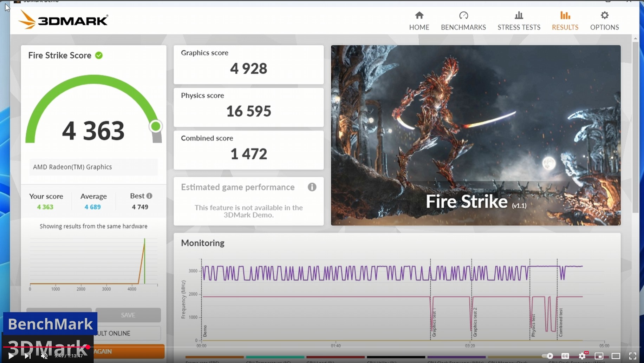
Task: Click the orange Frame rate legend swatch
Action: [214, 357]
